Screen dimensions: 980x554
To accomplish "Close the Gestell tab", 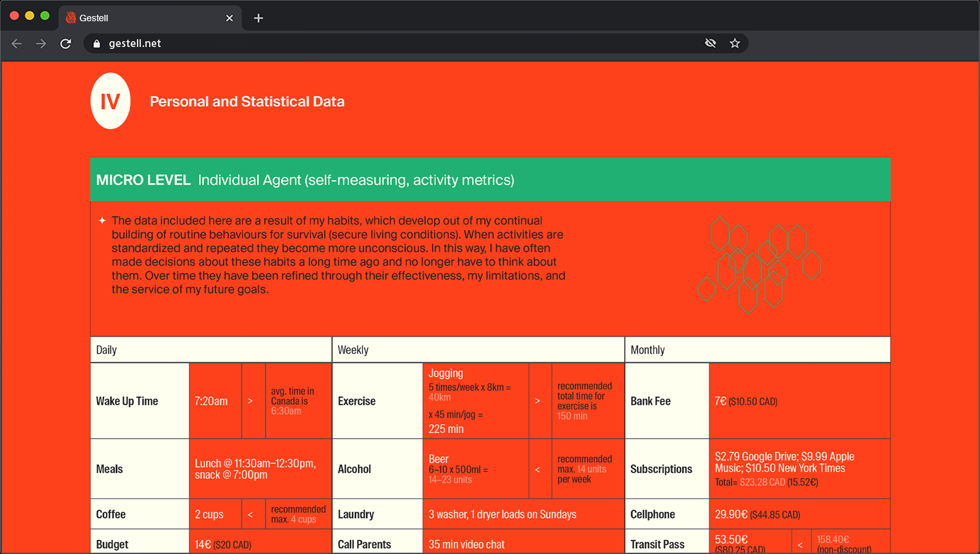I will coord(230,18).
